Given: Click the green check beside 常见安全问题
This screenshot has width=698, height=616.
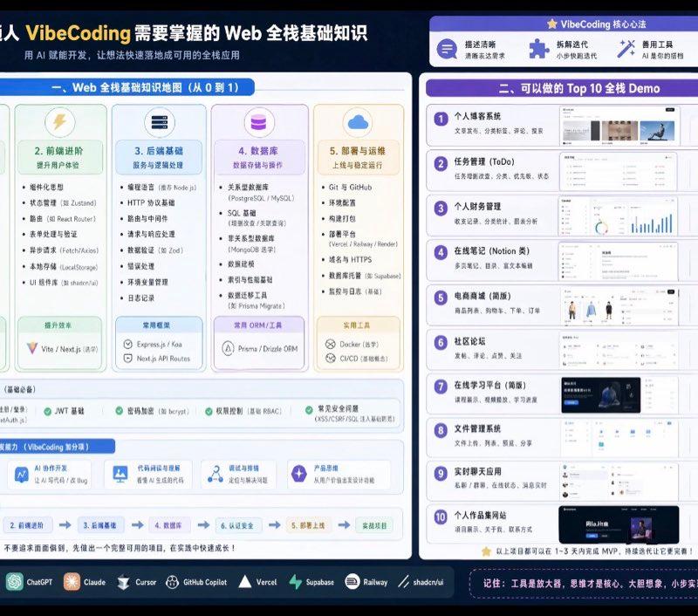Looking at the screenshot, I should click(x=309, y=409).
